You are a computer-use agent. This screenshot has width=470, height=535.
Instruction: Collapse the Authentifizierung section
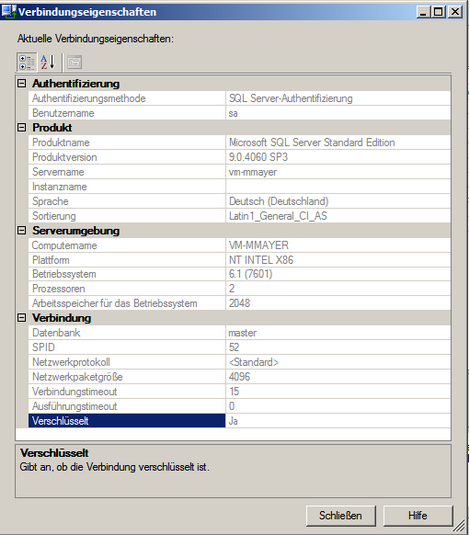tap(22, 83)
